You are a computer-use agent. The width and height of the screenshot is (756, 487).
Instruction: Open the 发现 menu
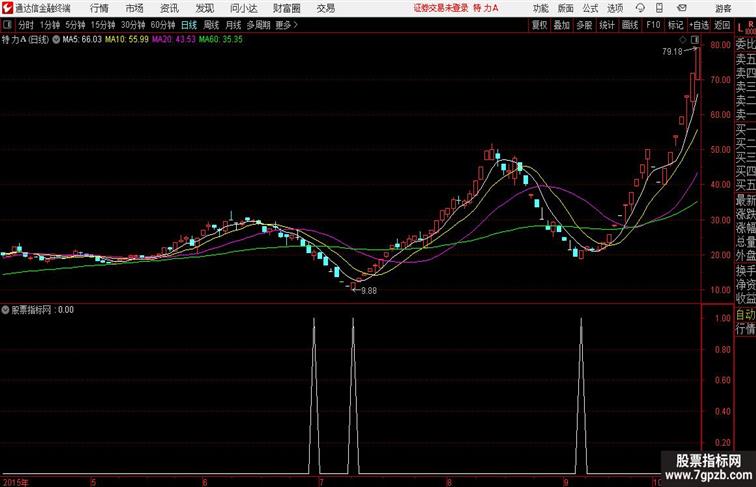coord(204,8)
